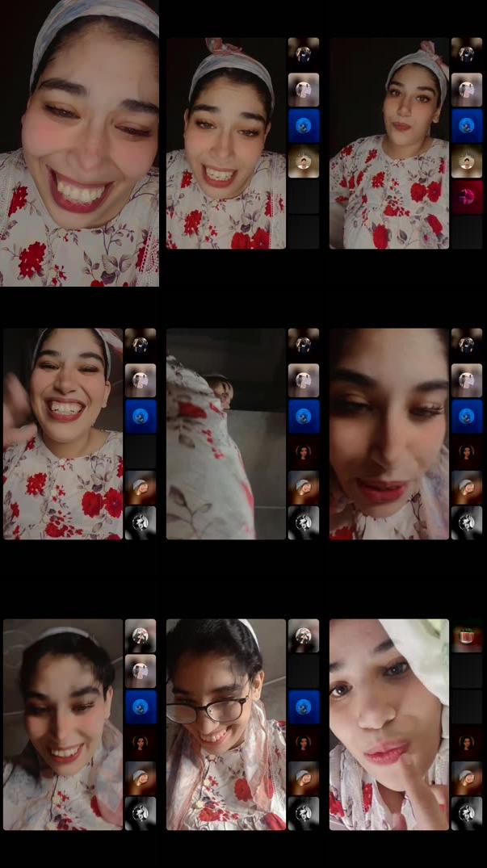Open the blurred frame showing only a floral sleeve

point(226,434)
